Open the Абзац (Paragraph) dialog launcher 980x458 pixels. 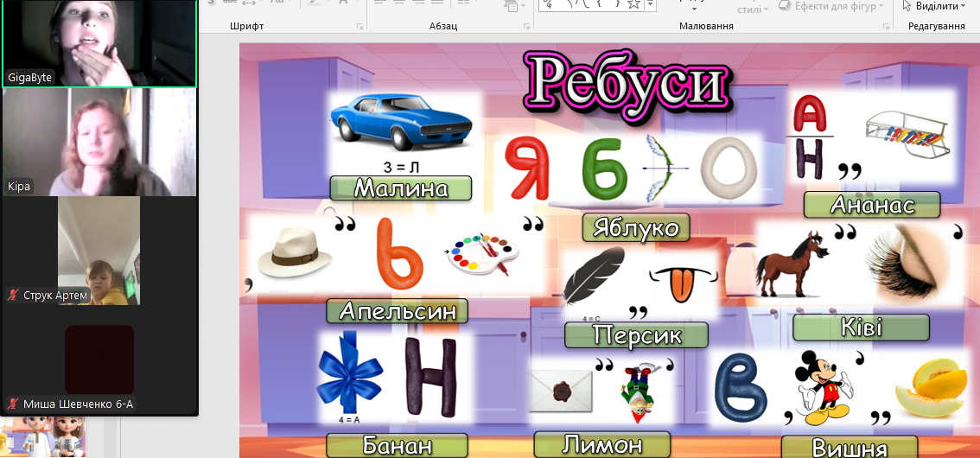pyautogui.click(x=525, y=27)
